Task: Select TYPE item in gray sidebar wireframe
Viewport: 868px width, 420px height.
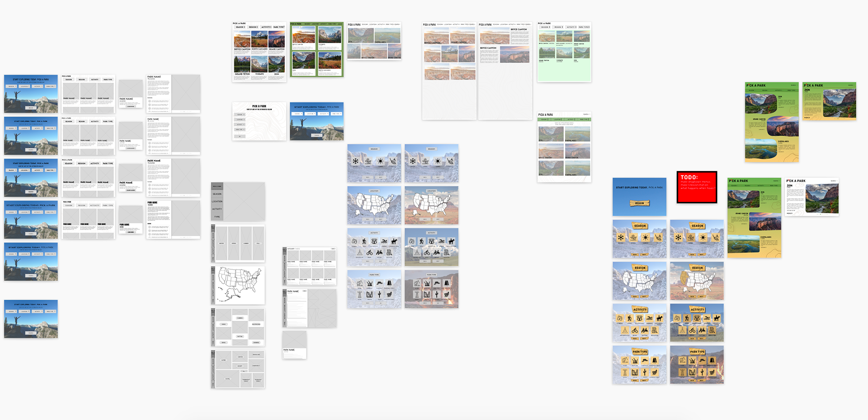Action: tap(217, 217)
